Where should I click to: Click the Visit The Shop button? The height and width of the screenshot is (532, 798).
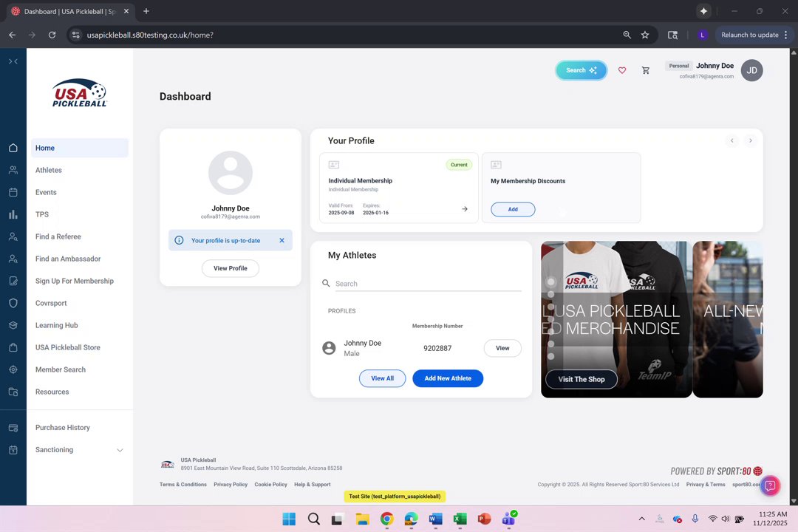582,379
